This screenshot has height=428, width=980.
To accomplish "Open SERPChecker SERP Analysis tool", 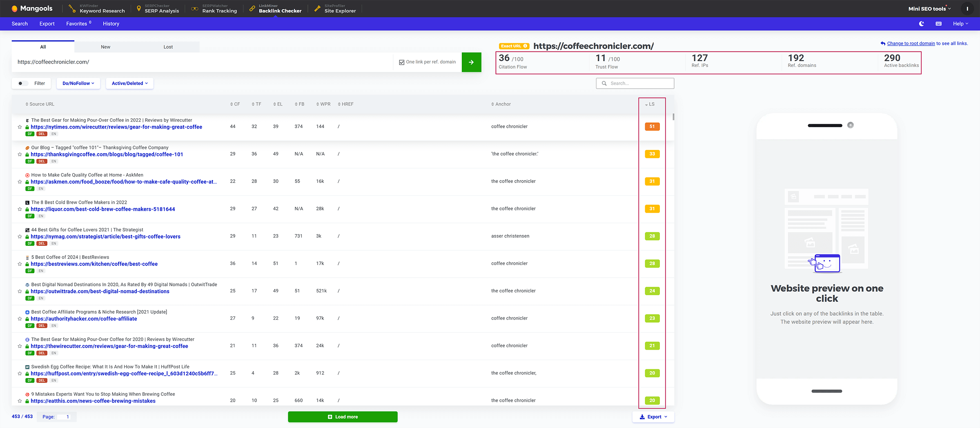I will coord(157,9).
